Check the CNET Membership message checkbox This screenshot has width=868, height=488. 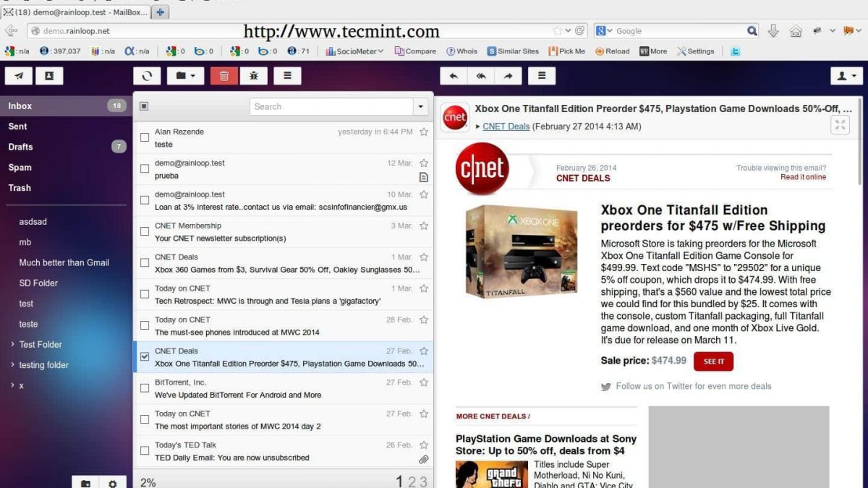tap(145, 231)
